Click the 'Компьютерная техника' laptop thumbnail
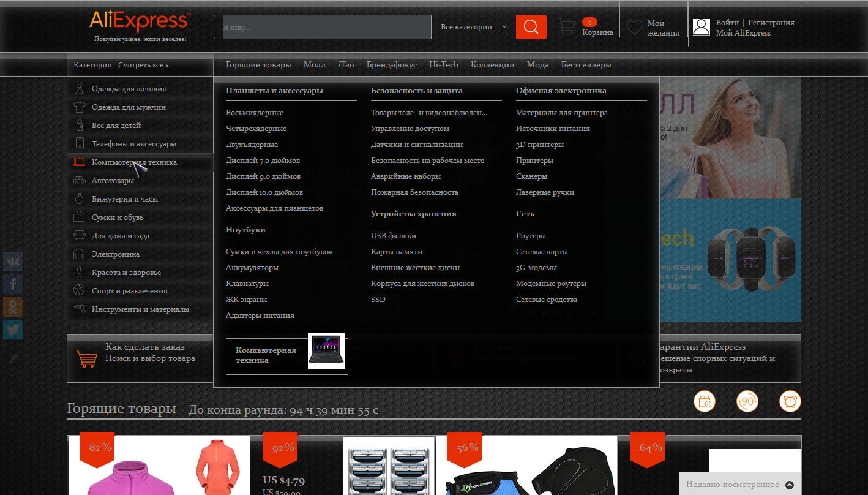This screenshot has width=868, height=495. pyautogui.click(x=326, y=351)
